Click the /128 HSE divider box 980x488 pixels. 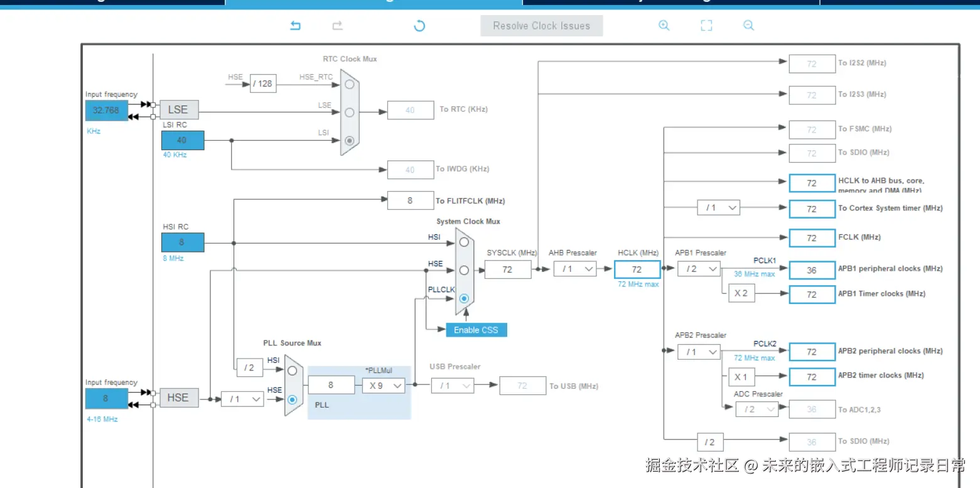click(x=263, y=84)
